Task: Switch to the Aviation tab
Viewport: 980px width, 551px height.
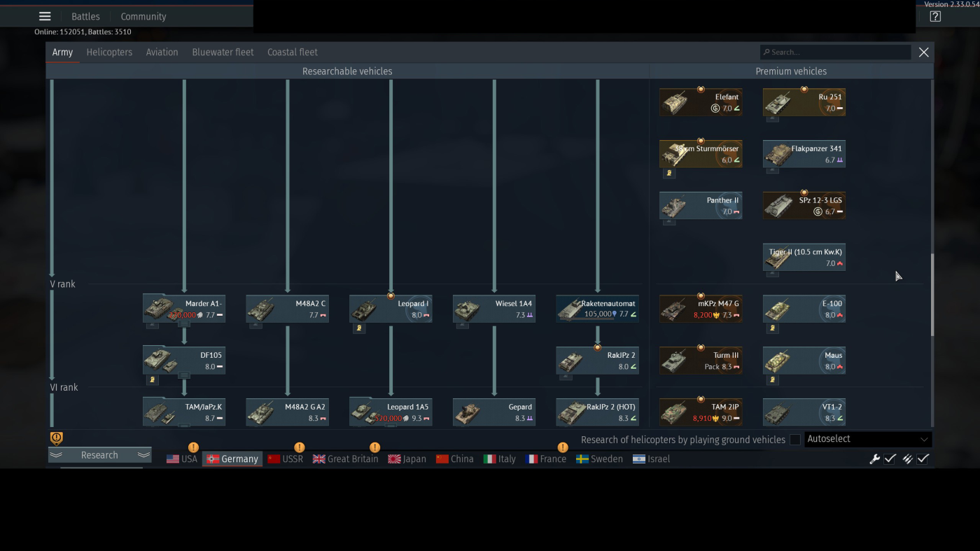Action: point(162,53)
